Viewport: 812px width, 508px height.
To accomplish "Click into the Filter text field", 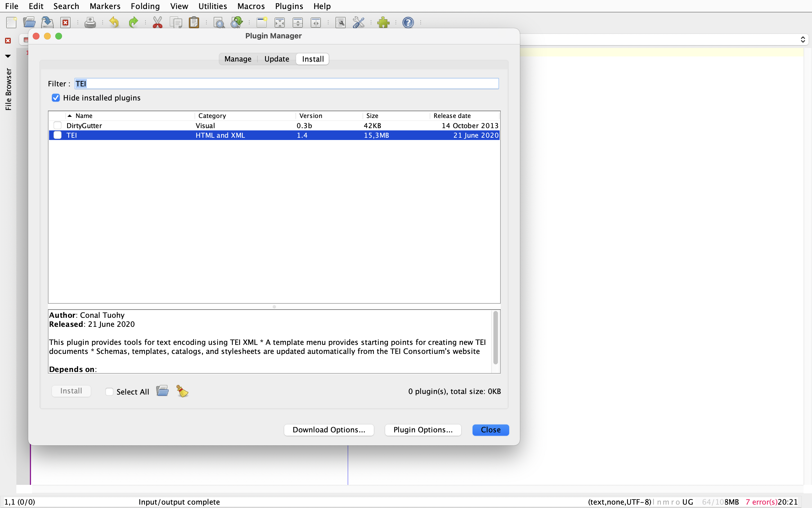I will coord(286,84).
